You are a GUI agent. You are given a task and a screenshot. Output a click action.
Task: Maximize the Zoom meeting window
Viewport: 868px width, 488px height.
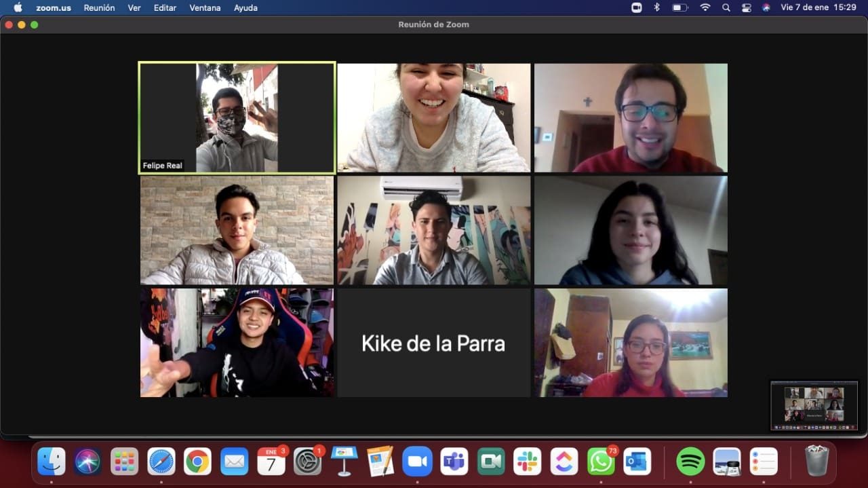[35, 24]
